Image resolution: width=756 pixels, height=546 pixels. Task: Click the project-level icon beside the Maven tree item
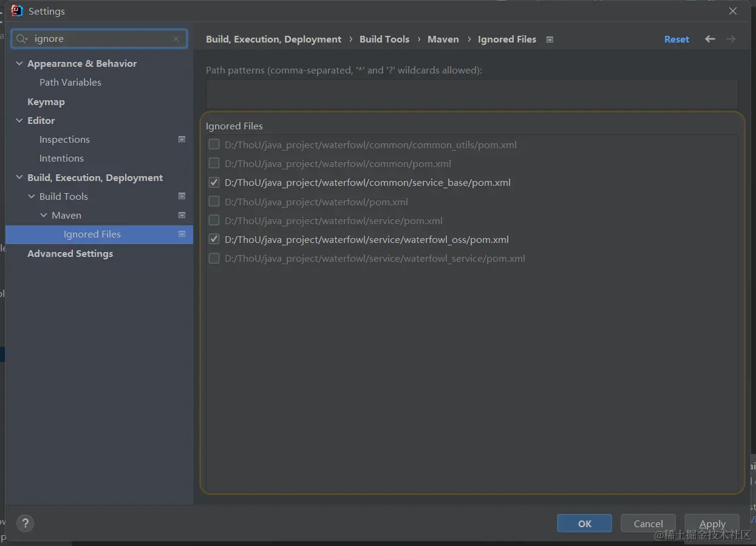[x=182, y=215]
